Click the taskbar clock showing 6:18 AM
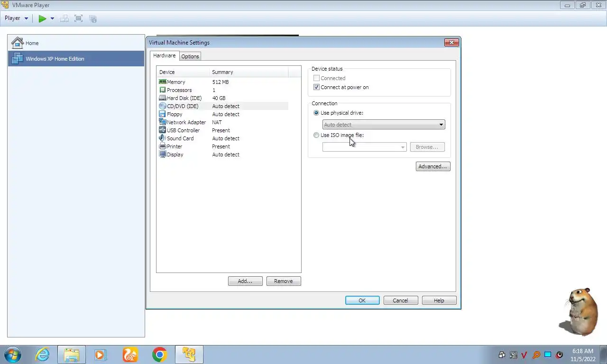The image size is (607, 364). click(x=582, y=355)
